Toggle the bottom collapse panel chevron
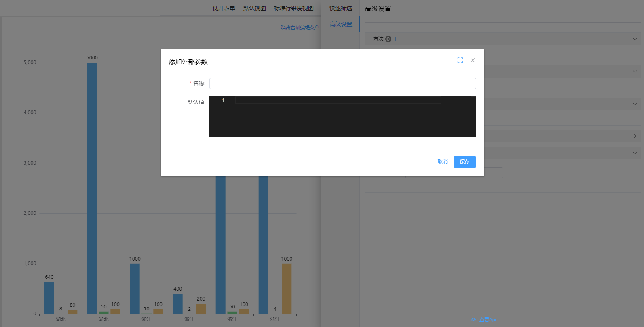644x327 pixels. [x=635, y=153]
